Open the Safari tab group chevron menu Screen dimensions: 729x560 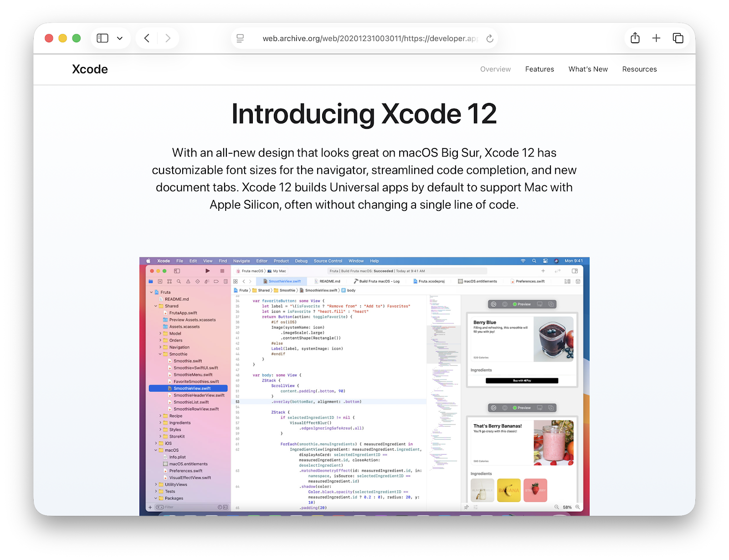tap(120, 38)
